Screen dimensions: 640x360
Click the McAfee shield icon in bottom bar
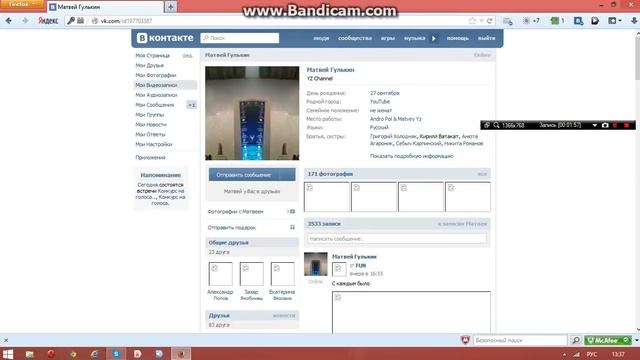tap(465, 340)
